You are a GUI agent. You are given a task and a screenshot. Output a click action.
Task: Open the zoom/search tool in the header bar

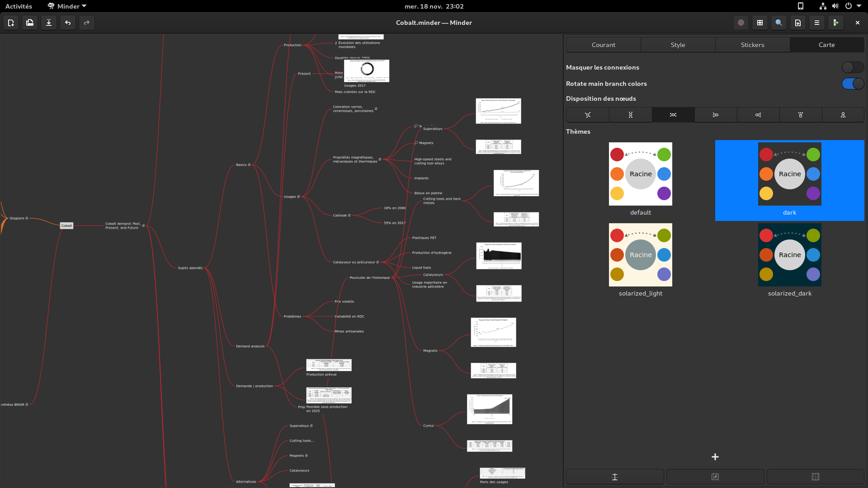[x=778, y=23]
